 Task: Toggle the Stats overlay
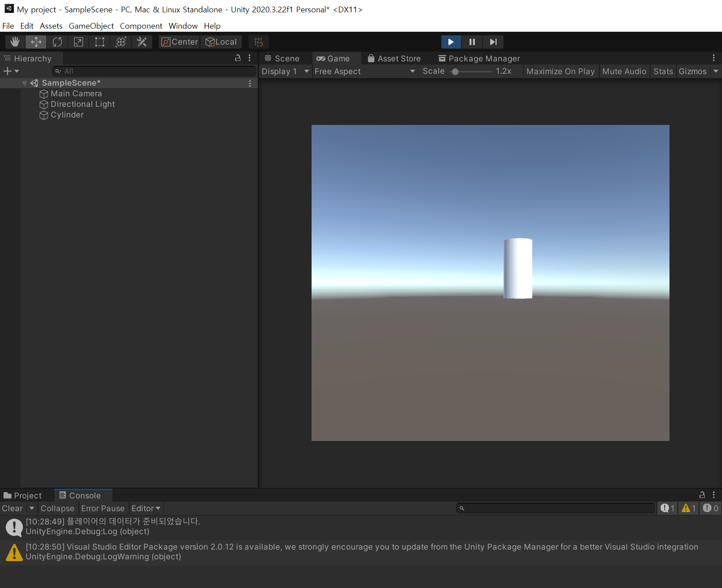(x=663, y=71)
